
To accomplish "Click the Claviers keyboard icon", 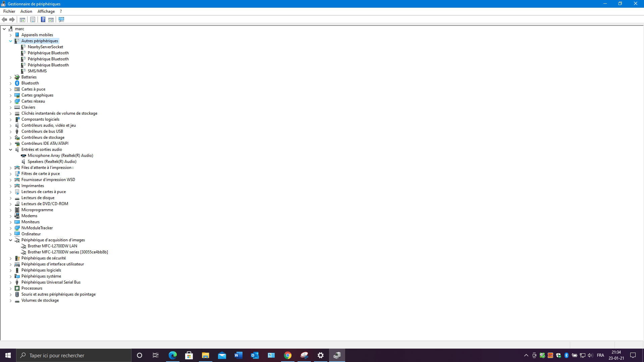I will pos(17,107).
